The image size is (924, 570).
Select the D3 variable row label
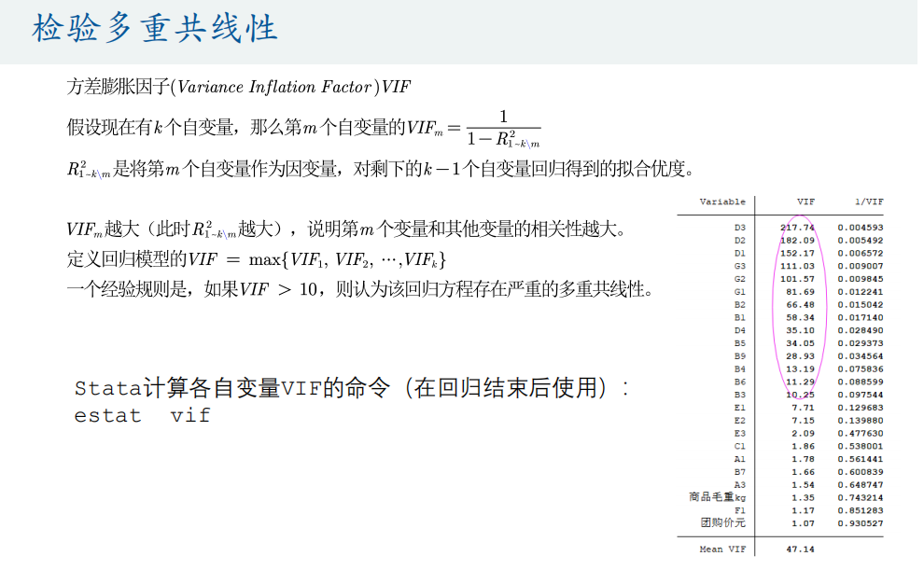click(x=739, y=227)
